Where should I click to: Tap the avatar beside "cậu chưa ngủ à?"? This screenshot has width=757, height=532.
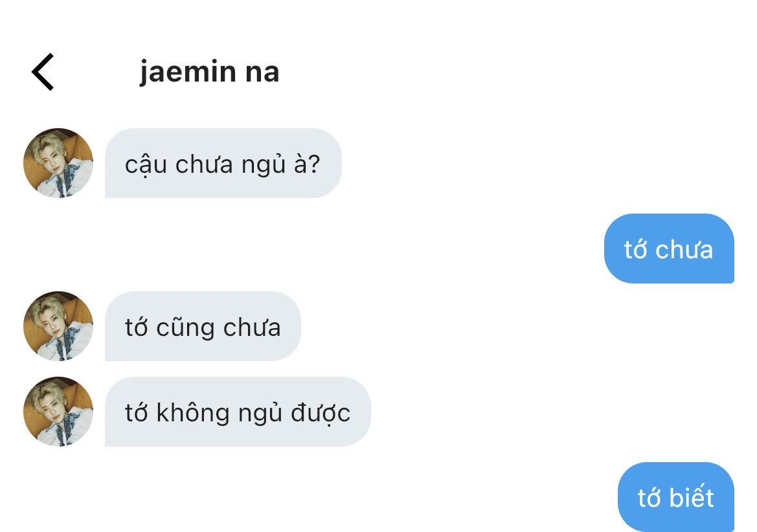tap(58, 163)
